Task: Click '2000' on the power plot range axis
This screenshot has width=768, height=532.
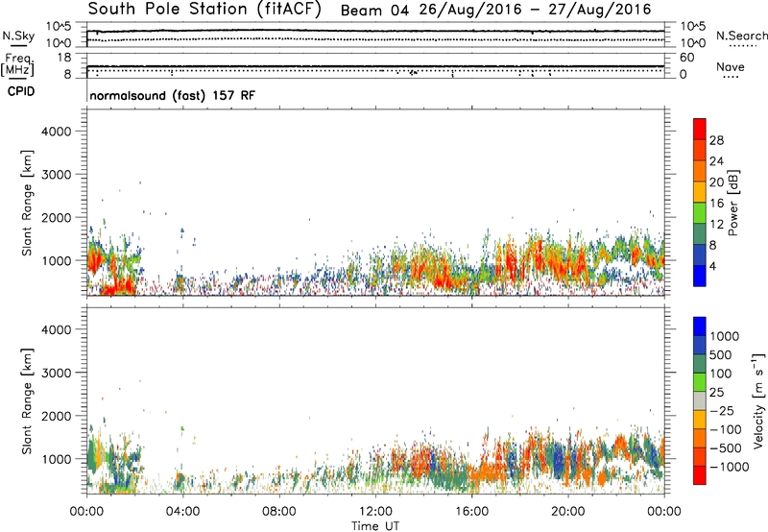Action: tap(56, 217)
